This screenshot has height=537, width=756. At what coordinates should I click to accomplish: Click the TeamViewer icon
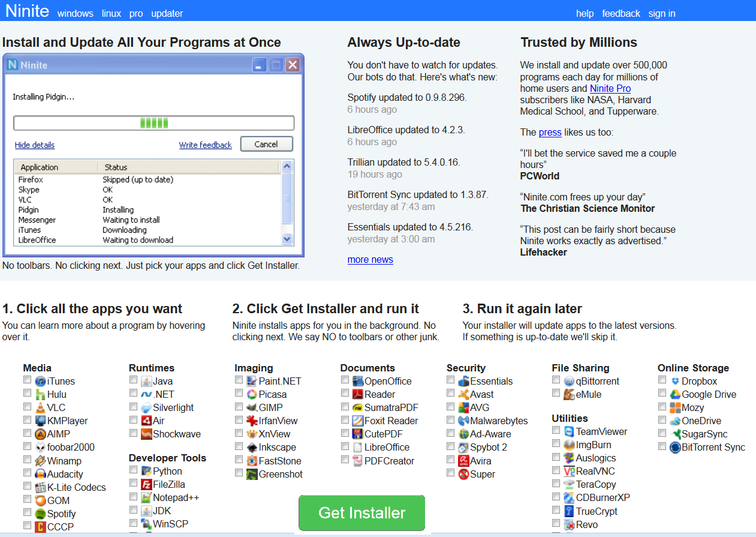(x=570, y=431)
